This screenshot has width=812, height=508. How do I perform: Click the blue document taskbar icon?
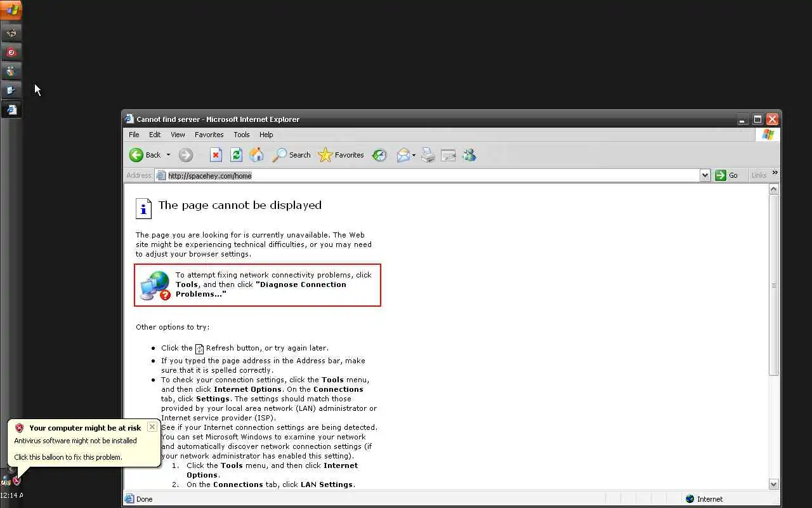[x=11, y=90]
